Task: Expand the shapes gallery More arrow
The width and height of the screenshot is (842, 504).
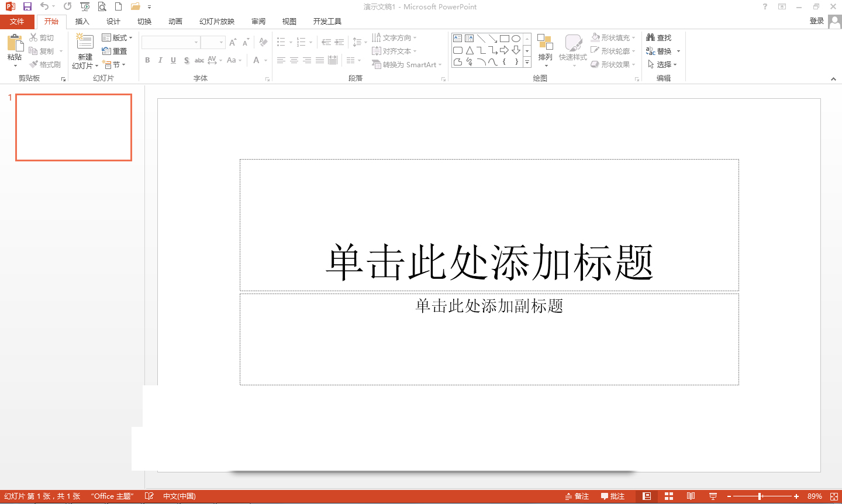Action: [x=527, y=62]
